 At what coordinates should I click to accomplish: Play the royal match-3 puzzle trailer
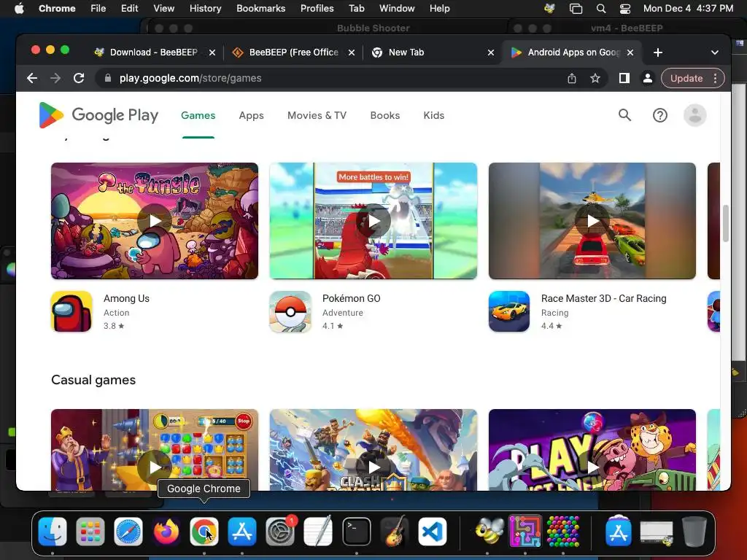point(155,467)
